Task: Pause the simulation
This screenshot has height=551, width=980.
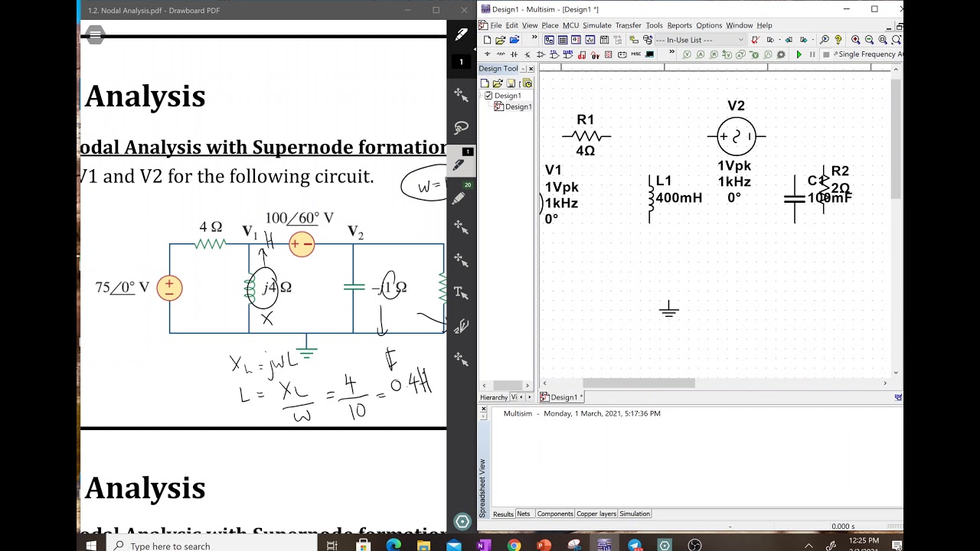Action: click(x=812, y=54)
